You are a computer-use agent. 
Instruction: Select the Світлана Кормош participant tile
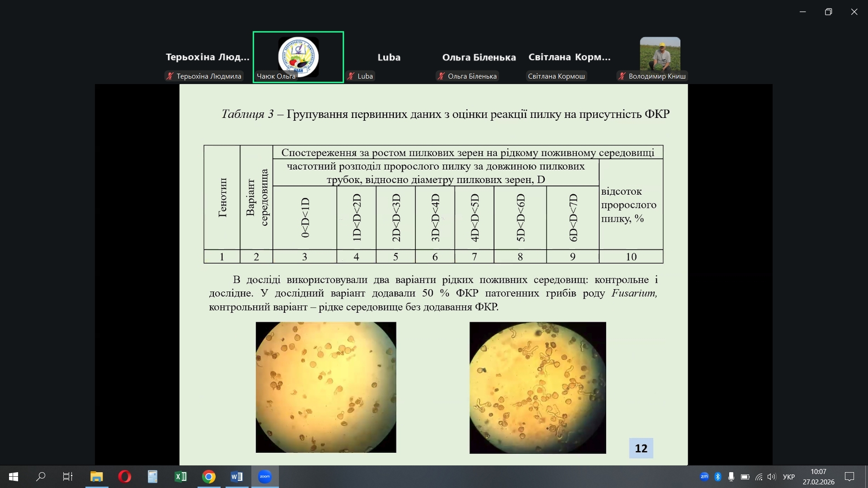click(569, 58)
